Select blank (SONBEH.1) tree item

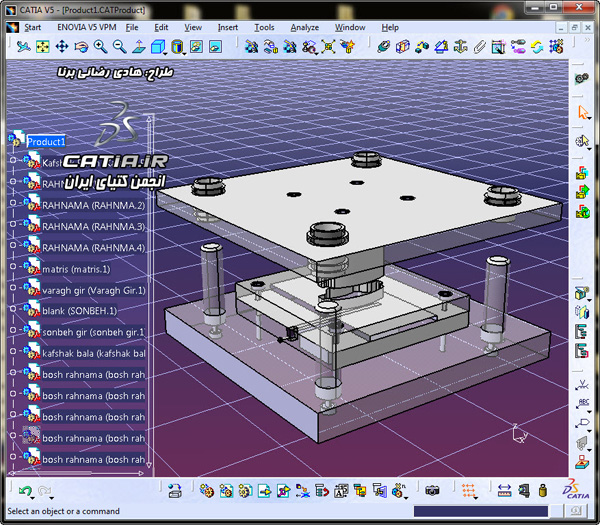80,311
